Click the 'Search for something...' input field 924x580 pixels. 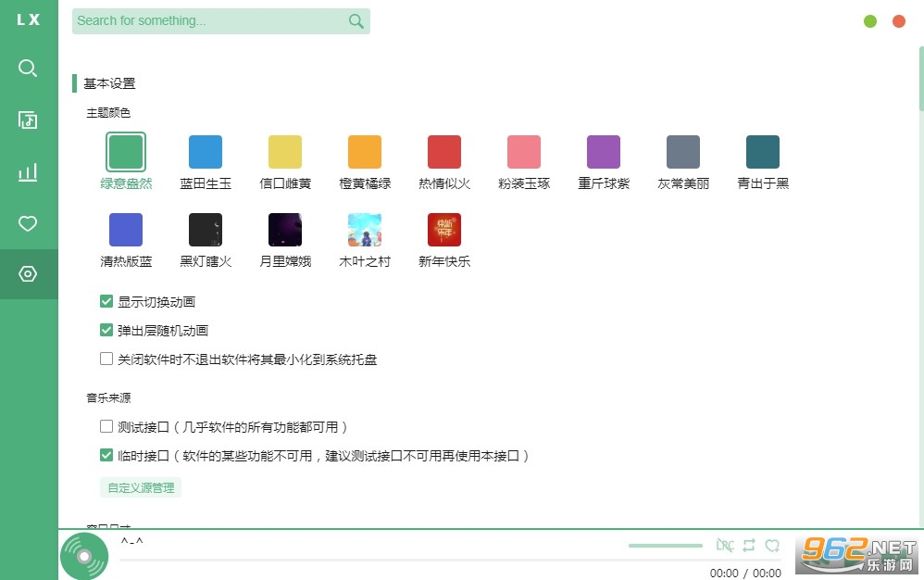(x=208, y=21)
